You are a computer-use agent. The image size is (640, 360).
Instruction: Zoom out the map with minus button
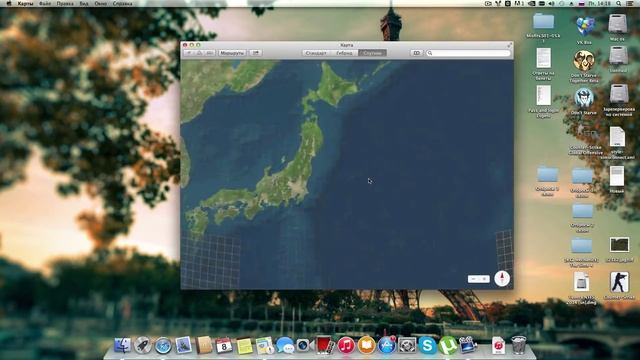click(x=473, y=279)
